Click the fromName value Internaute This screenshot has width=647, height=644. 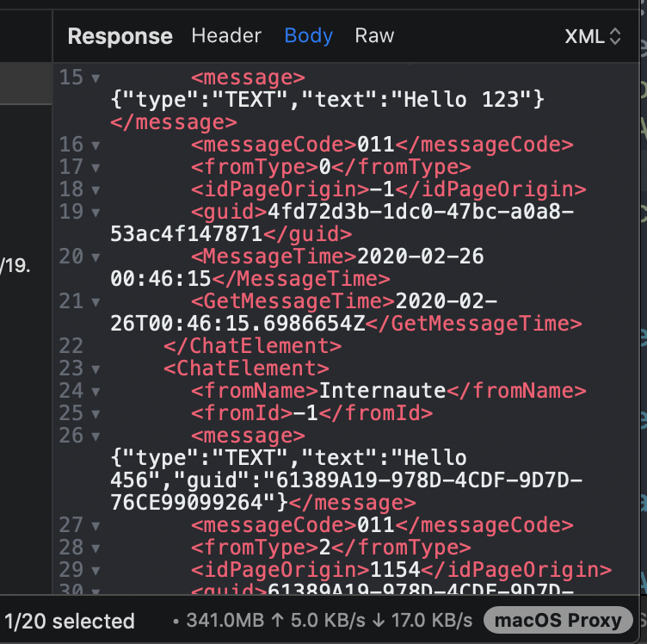[383, 391]
